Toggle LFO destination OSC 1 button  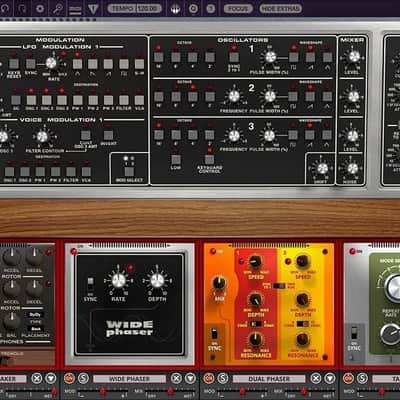pyautogui.click(x=31, y=100)
